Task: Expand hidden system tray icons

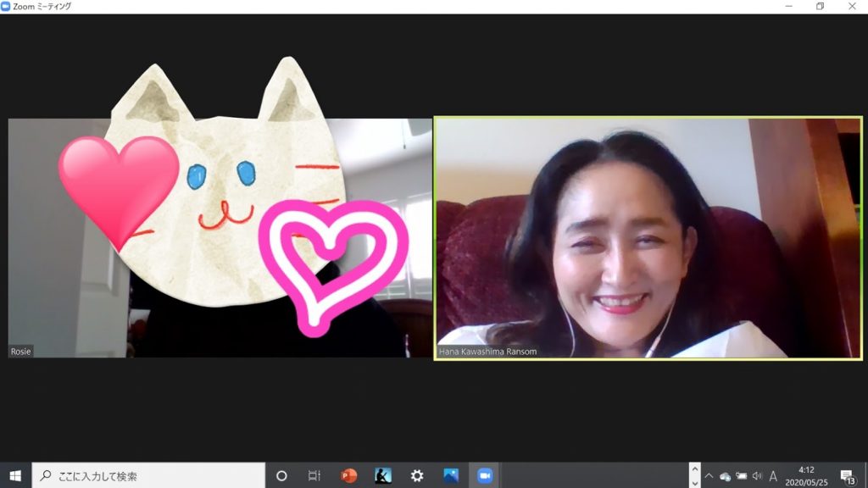Action: coord(709,476)
